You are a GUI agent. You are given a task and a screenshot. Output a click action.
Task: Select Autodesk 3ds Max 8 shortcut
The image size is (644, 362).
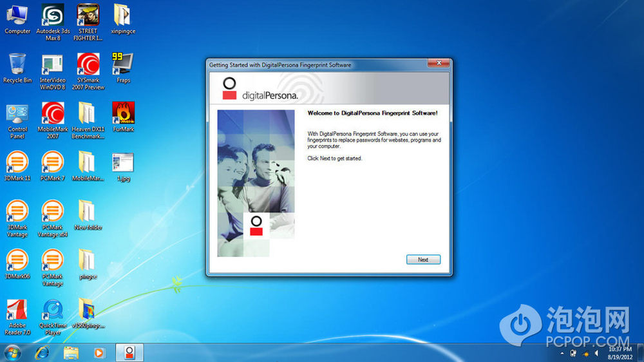point(53,22)
